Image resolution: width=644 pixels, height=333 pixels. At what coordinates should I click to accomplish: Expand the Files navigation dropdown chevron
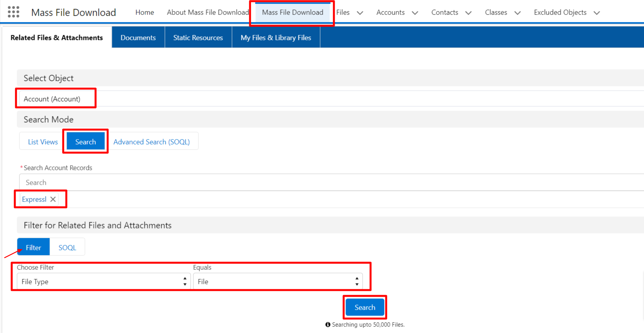coord(360,12)
